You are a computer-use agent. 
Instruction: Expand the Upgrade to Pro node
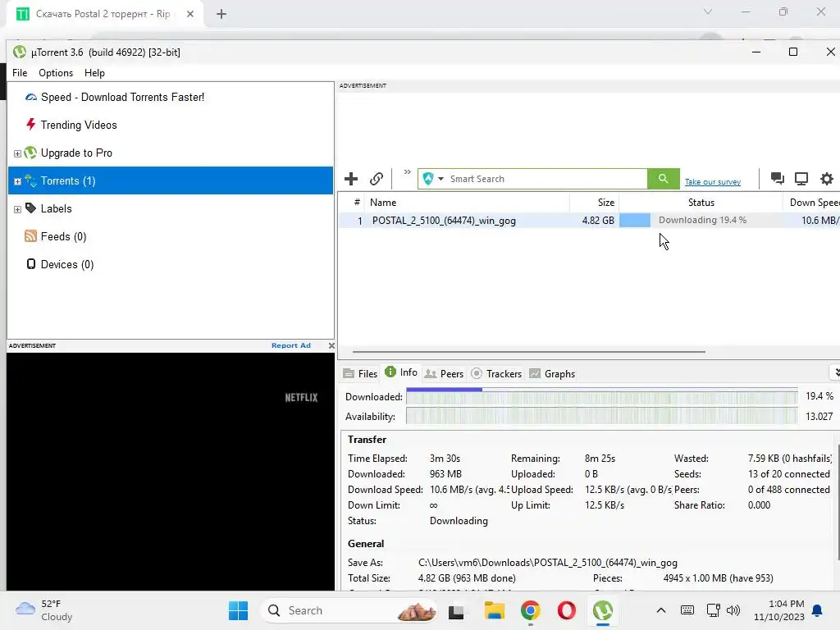click(x=17, y=153)
